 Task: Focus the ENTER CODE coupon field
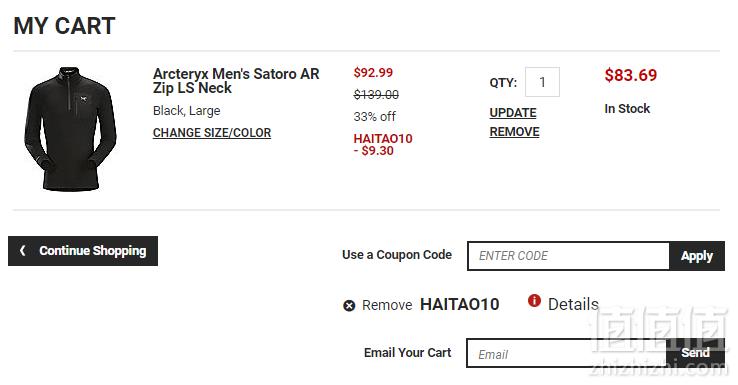[x=568, y=256]
